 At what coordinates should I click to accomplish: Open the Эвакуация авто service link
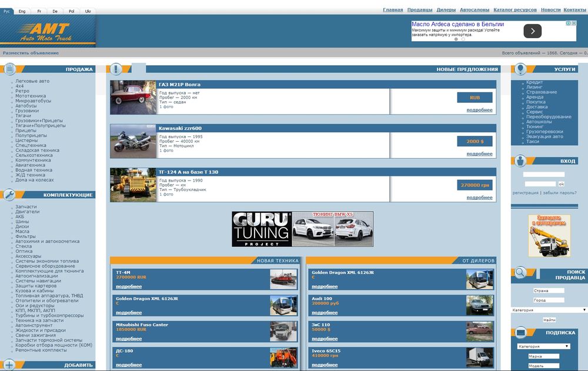click(544, 136)
